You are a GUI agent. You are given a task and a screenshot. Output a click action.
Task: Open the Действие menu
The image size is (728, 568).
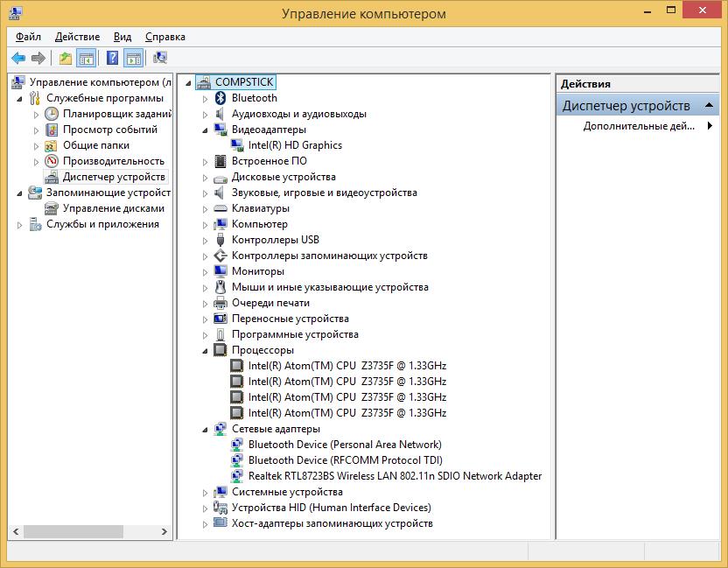pyautogui.click(x=78, y=37)
